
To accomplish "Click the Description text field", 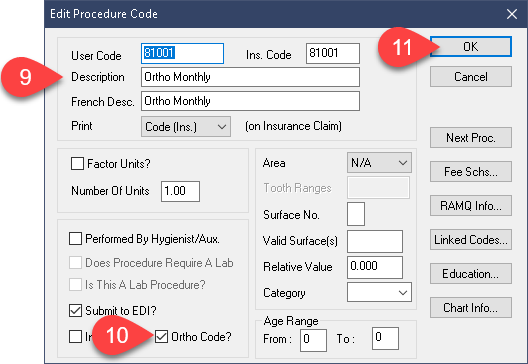I will pyautogui.click(x=250, y=77).
